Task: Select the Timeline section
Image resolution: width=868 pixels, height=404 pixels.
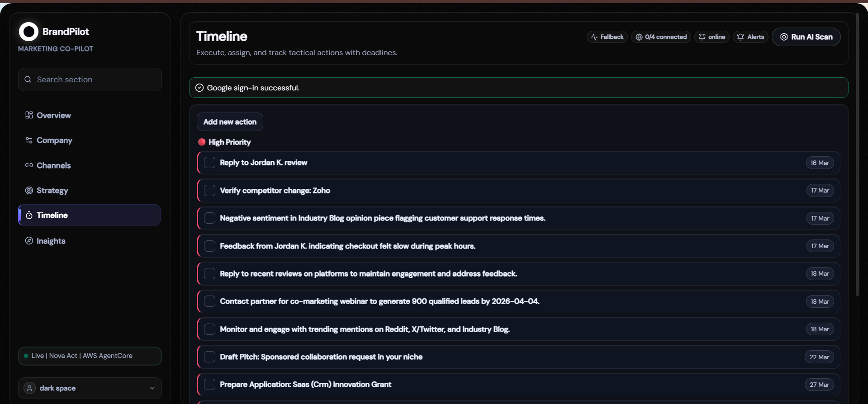Action: click(90, 215)
